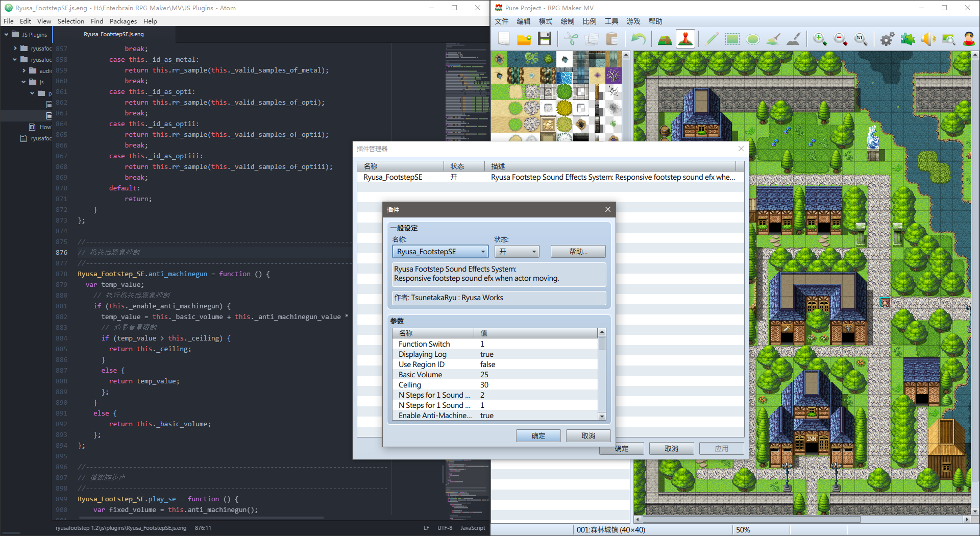Click the JavaScript grammar in Atom status bar
980x536 pixels.
click(x=473, y=528)
